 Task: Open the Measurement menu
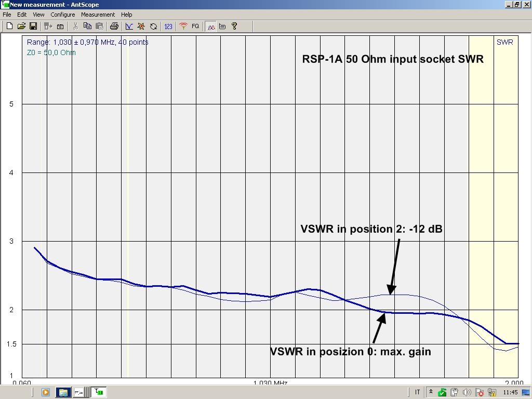[x=98, y=15]
